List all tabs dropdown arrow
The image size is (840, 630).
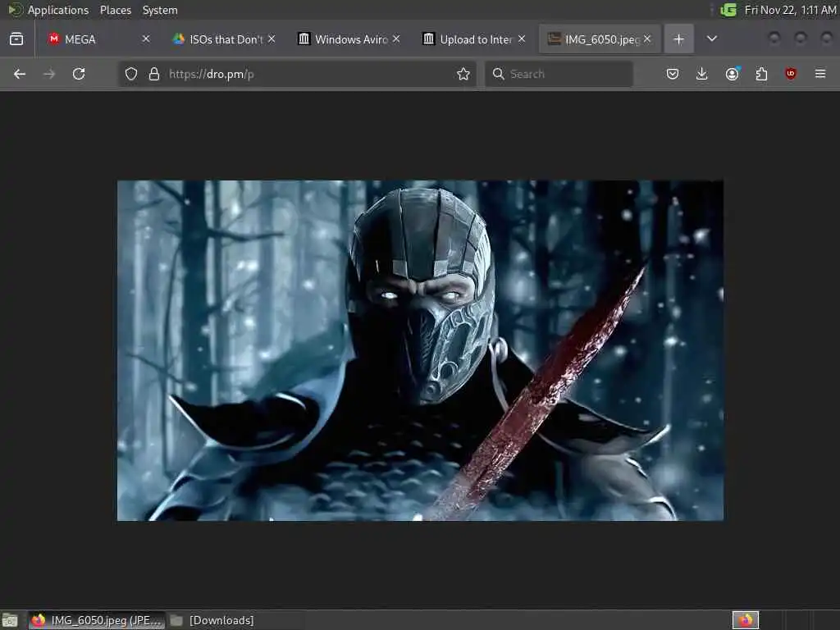coord(712,39)
